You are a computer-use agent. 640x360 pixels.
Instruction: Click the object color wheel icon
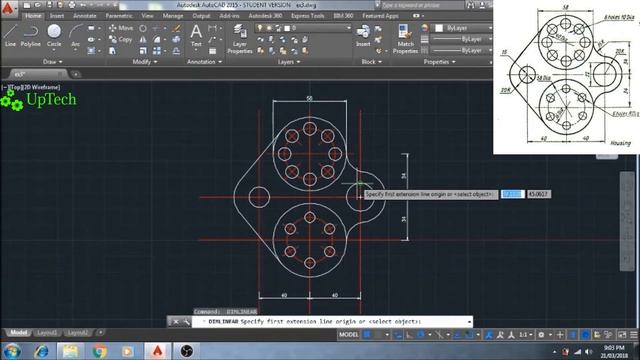pos(424,28)
